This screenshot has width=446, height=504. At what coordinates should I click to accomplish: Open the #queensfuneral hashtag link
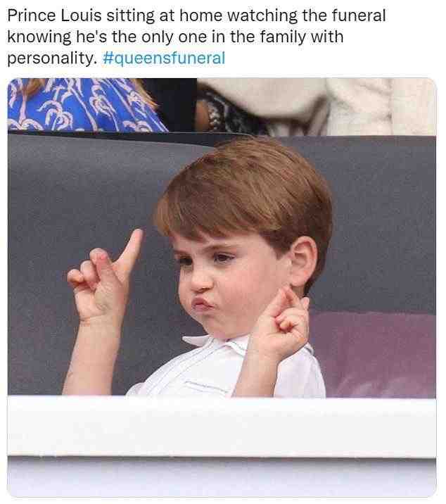coord(164,58)
